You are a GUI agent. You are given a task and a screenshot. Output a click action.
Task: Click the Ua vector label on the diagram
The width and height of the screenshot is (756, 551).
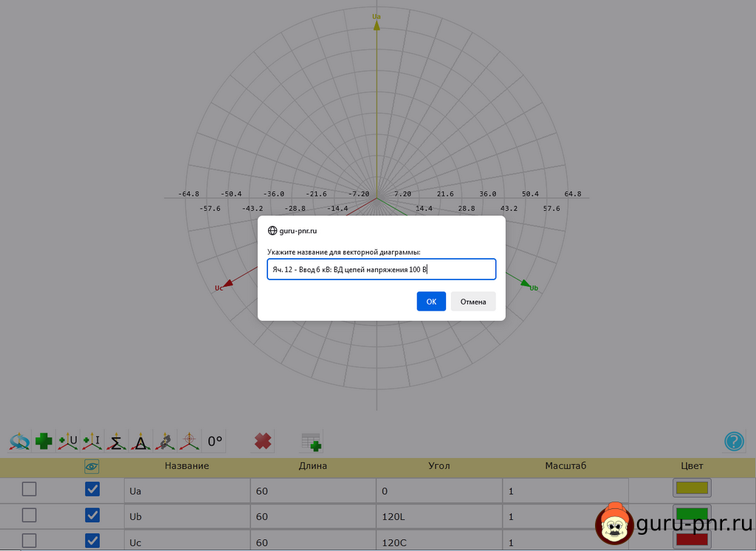coord(377,17)
